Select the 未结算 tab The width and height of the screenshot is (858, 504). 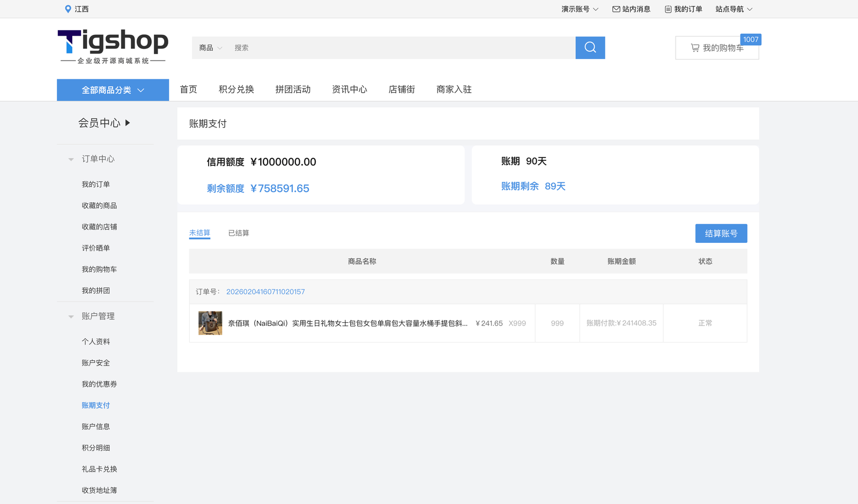(199, 233)
